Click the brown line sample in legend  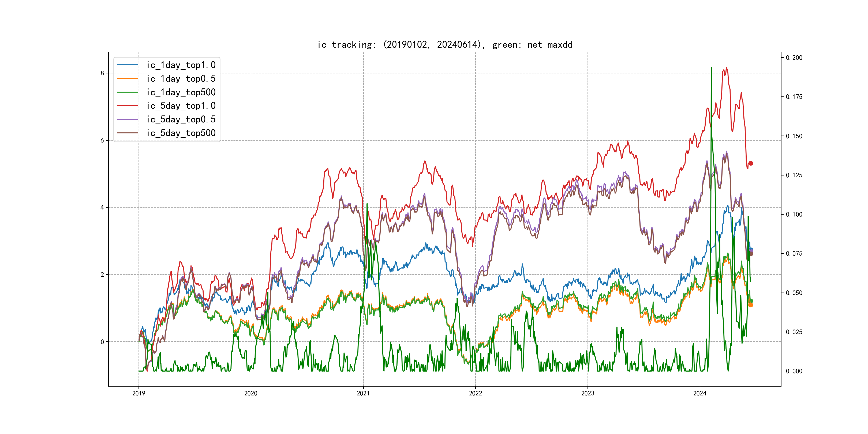pyautogui.click(x=127, y=133)
